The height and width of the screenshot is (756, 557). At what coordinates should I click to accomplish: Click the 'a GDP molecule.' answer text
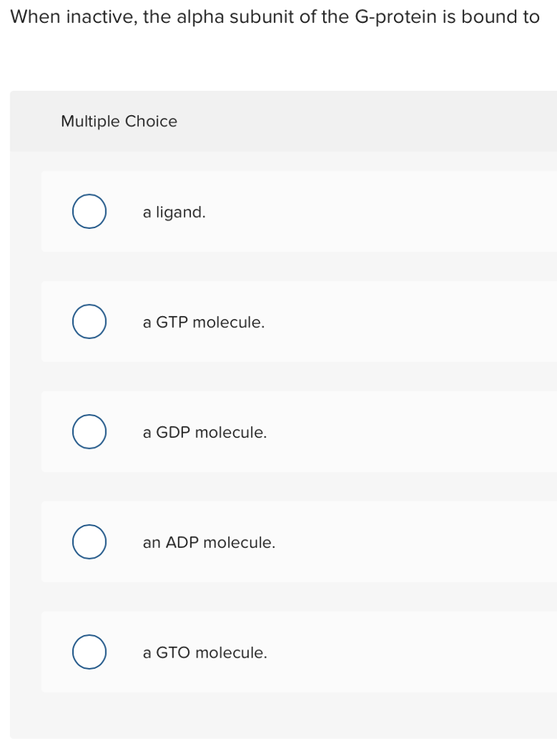pos(204,433)
